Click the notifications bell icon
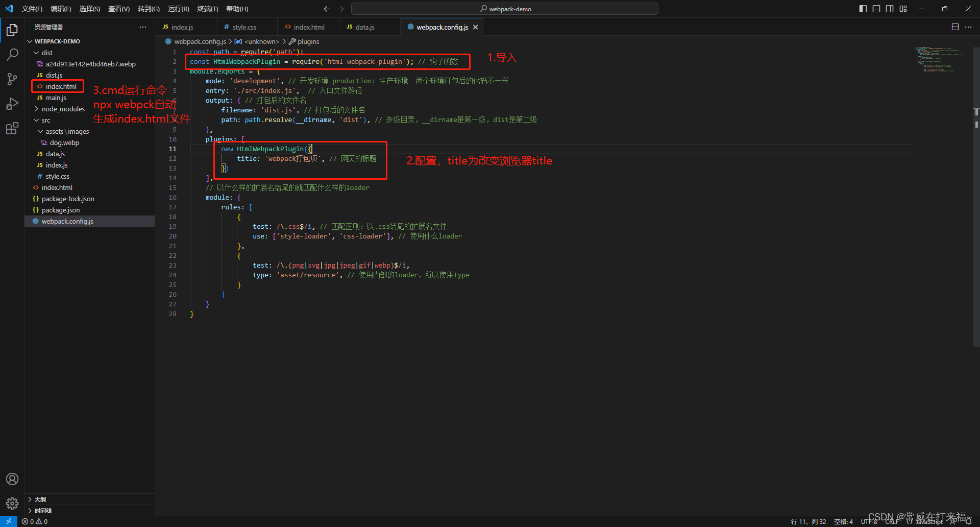Image resolution: width=980 pixels, height=527 pixels. coord(968,521)
